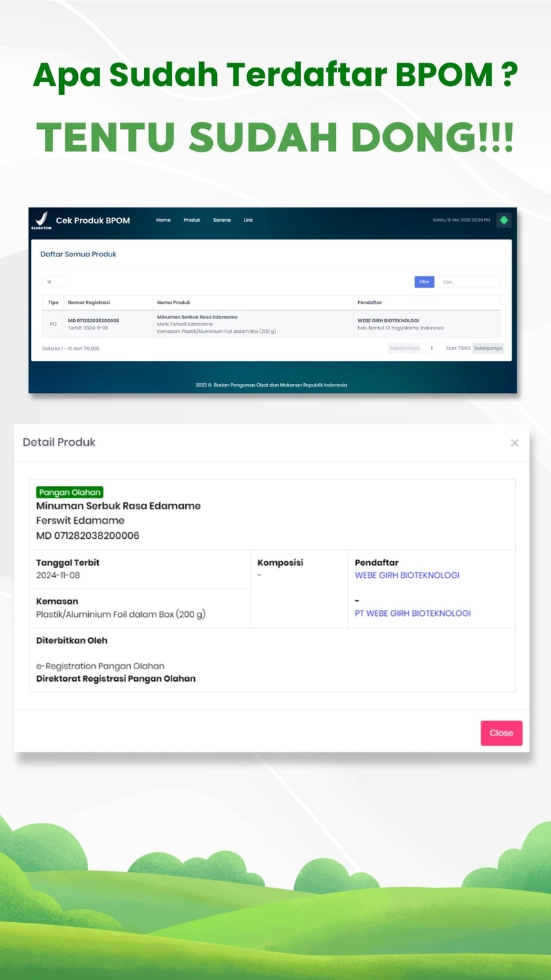551x980 pixels.
Task: Click Data ke 1 - 10 dari 719,928
Action: pyautogui.click(x=71, y=349)
